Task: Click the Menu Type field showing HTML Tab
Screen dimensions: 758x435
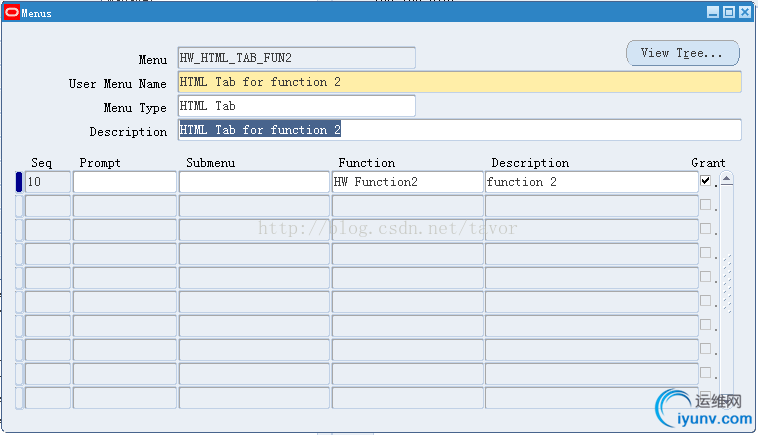Action: (x=295, y=106)
